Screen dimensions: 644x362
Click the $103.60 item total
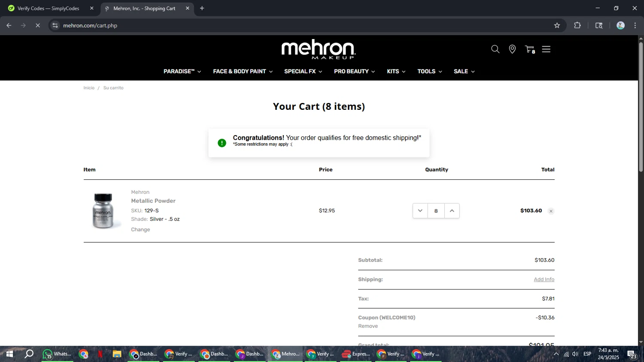(531, 211)
